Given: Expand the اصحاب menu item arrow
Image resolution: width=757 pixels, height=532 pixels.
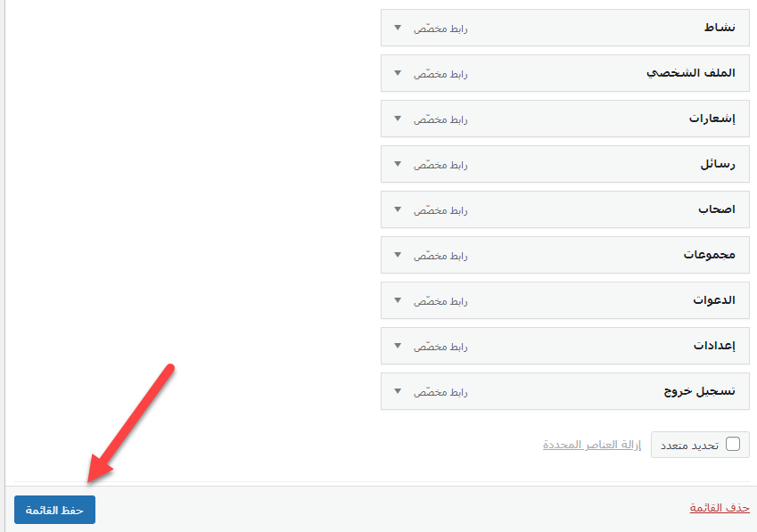Looking at the screenshot, I should point(398,209).
